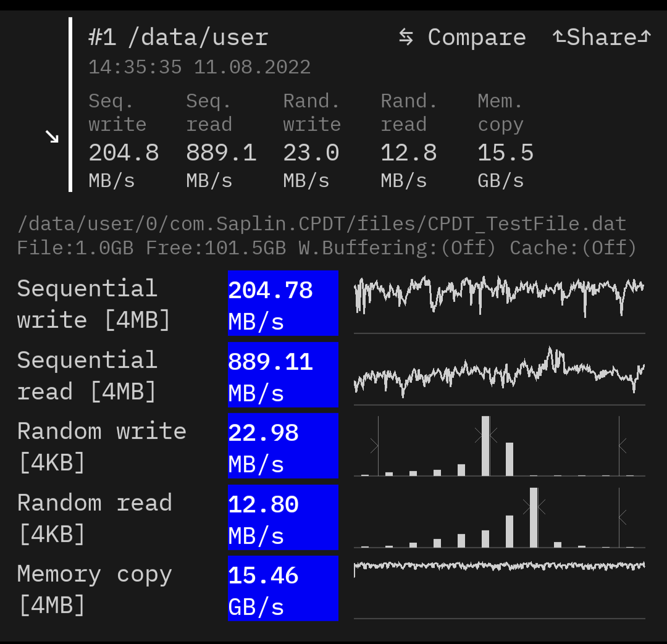Expand the #1 /data/user result header
Viewport: 667px width, 644px height.
click(178, 38)
